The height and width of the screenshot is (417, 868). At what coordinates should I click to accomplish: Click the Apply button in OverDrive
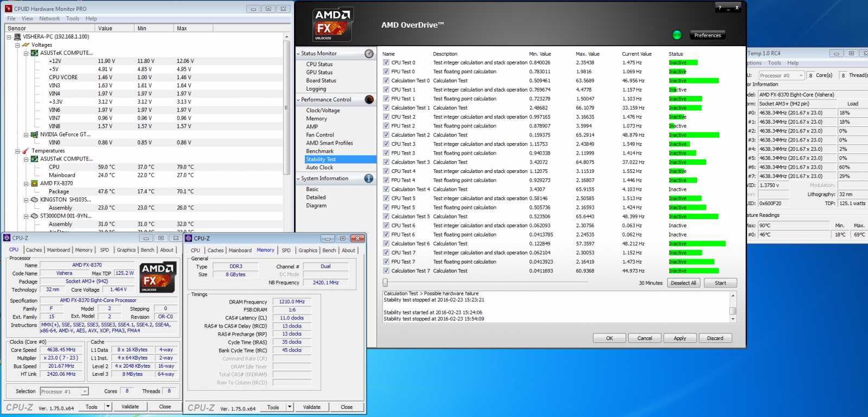[x=680, y=338]
